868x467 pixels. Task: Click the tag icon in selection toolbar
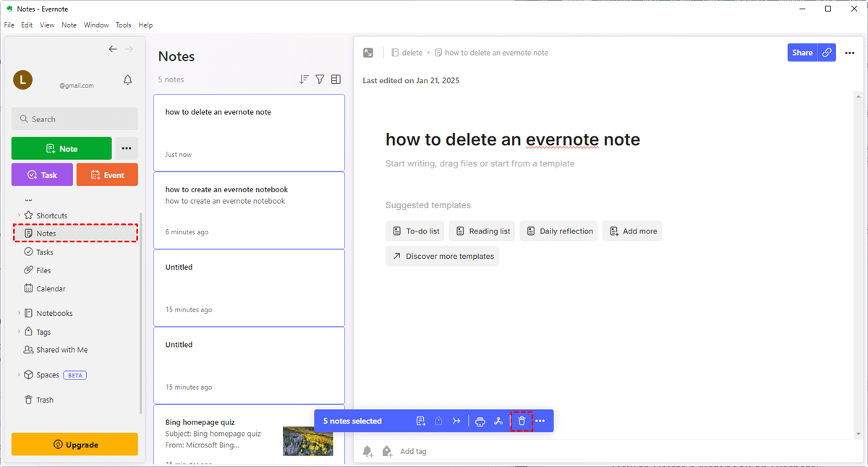(x=438, y=421)
